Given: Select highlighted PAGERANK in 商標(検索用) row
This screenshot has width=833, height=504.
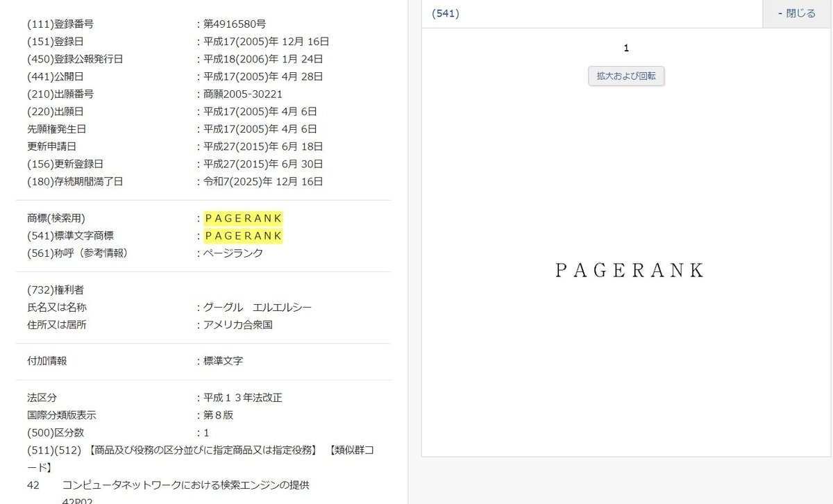Looking at the screenshot, I should click(244, 218).
